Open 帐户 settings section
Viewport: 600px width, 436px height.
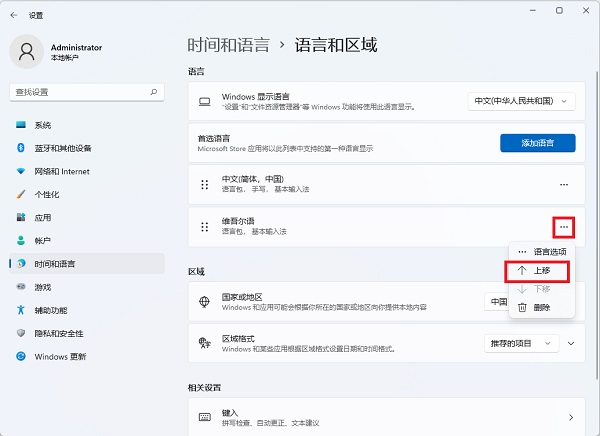[x=43, y=240]
